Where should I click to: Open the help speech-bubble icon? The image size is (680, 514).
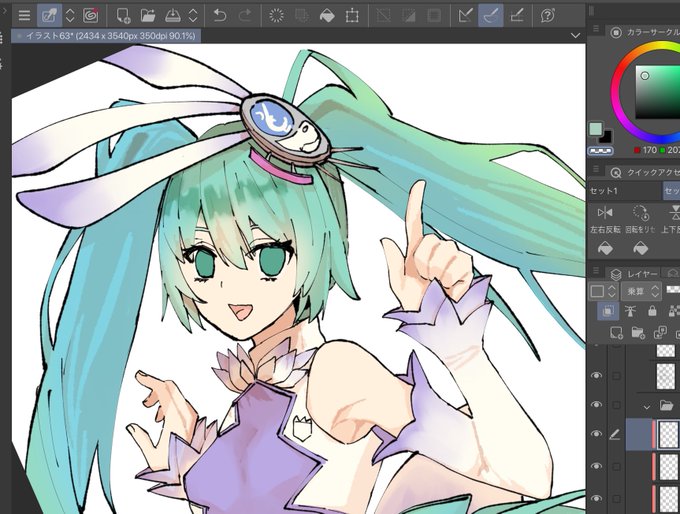(x=548, y=16)
